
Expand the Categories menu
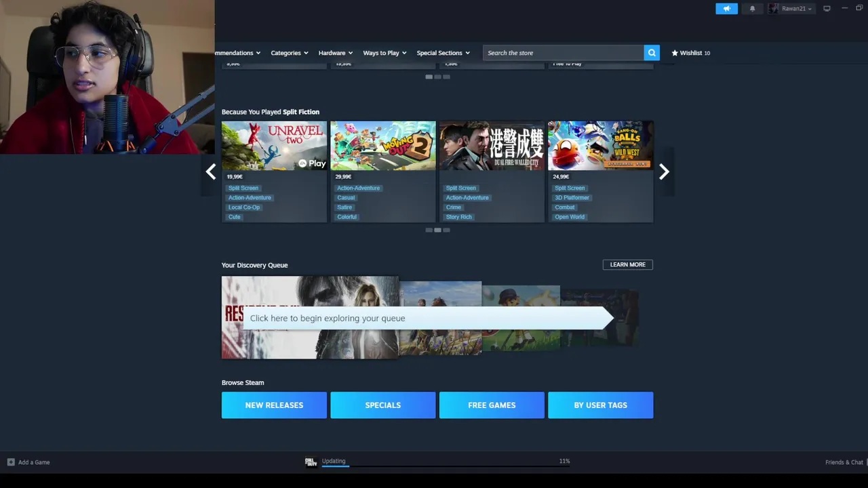[290, 53]
